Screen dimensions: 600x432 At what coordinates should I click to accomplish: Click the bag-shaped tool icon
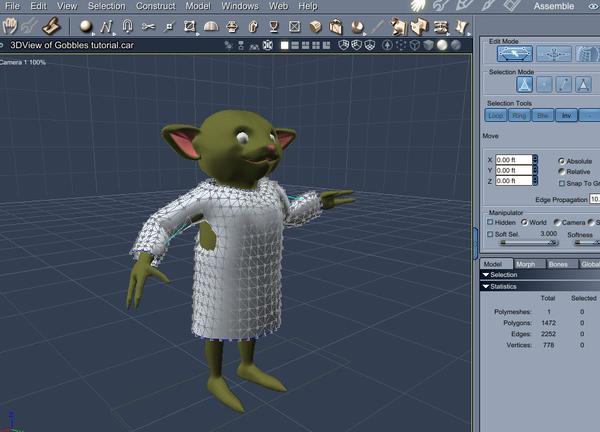point(336,26)
